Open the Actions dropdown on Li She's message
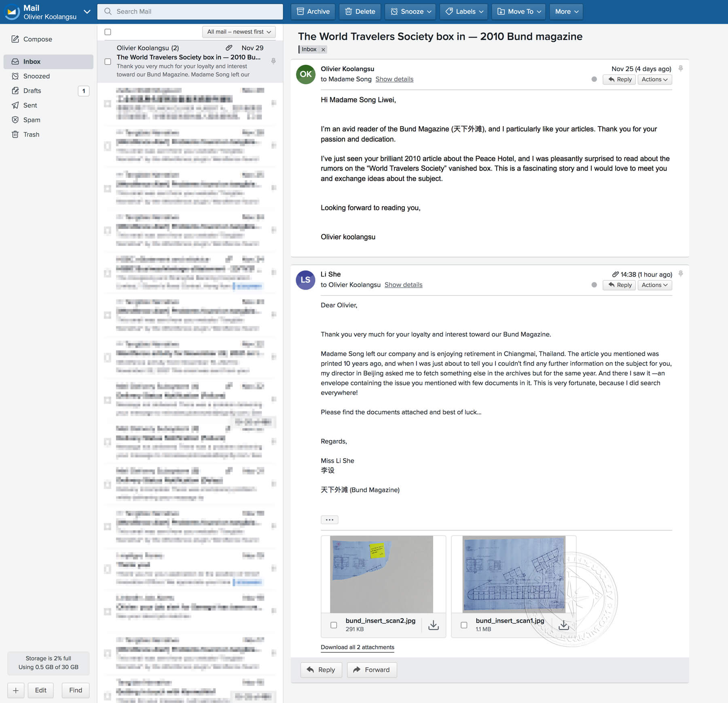The height and width of the screenshot is (703, 728). (x=654, y=285)
